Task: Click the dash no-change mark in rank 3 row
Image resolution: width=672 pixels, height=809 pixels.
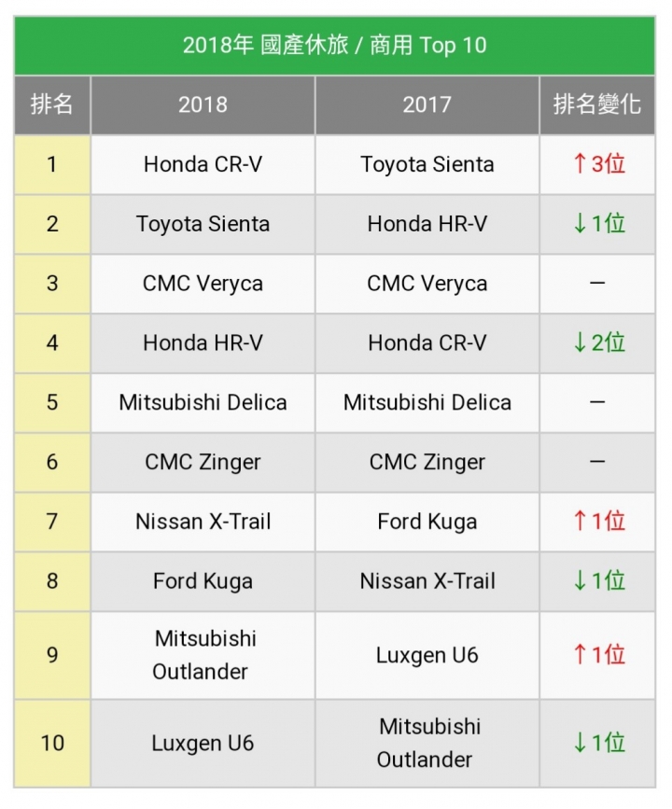Action: (597, 284)
